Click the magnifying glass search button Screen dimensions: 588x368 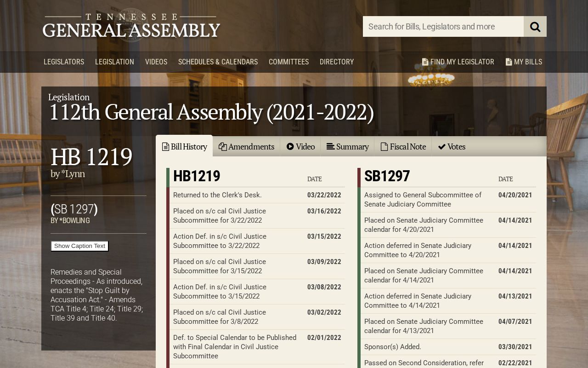pos(535,27)
